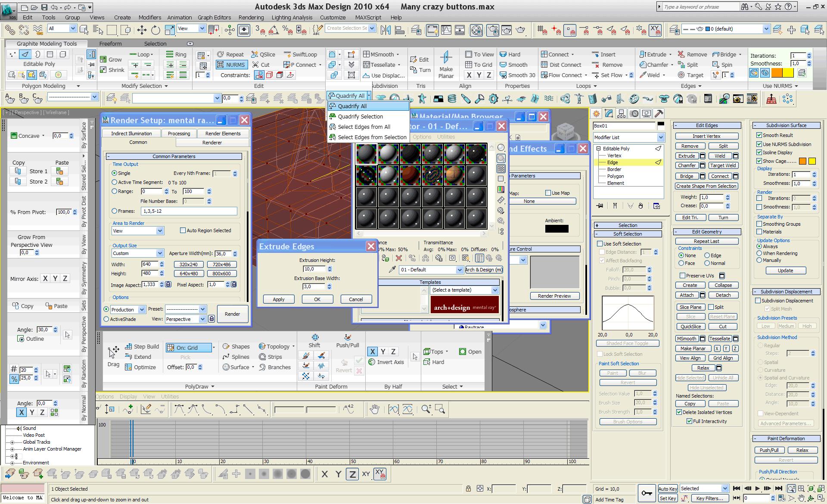
Task: Click the Render button
Action: 232,314
